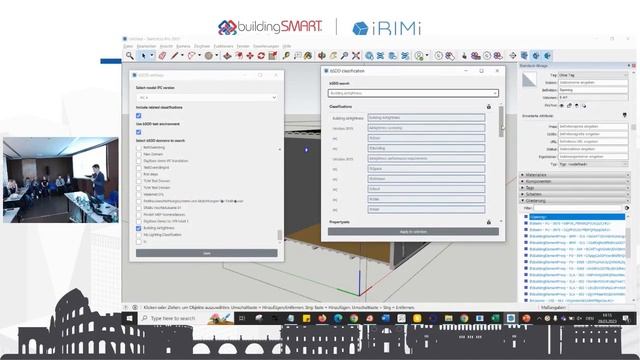Screen dimensions: 640x360
Task: Select the Arc drawing tool
Action: pos(191,56)
